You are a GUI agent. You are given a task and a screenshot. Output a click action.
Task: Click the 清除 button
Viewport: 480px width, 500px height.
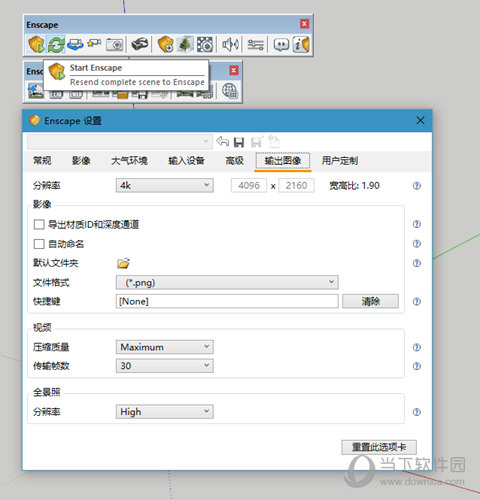pos(370,301)
